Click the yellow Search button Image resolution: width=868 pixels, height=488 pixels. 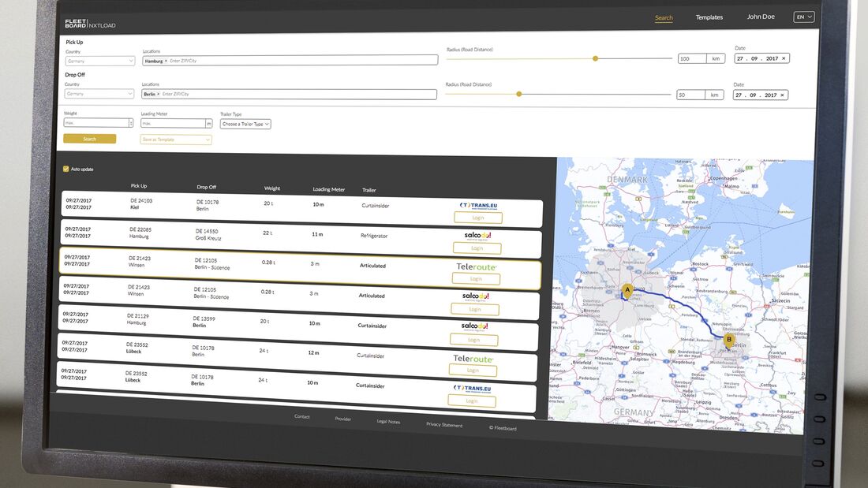pos(90,139)
